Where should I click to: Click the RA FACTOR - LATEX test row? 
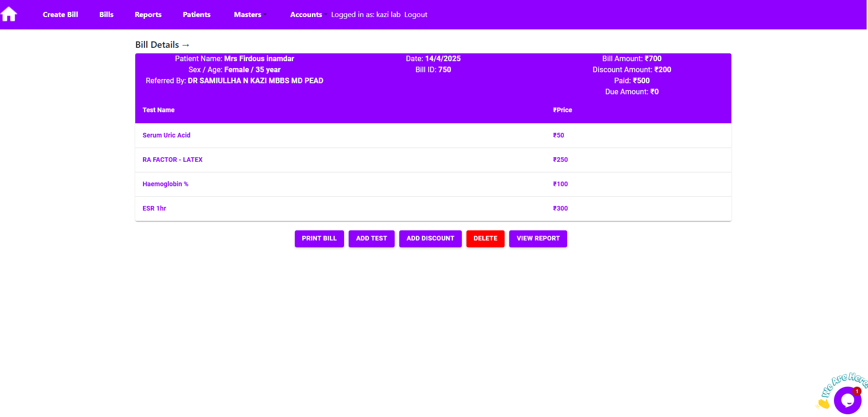click(x=172, y=160)
